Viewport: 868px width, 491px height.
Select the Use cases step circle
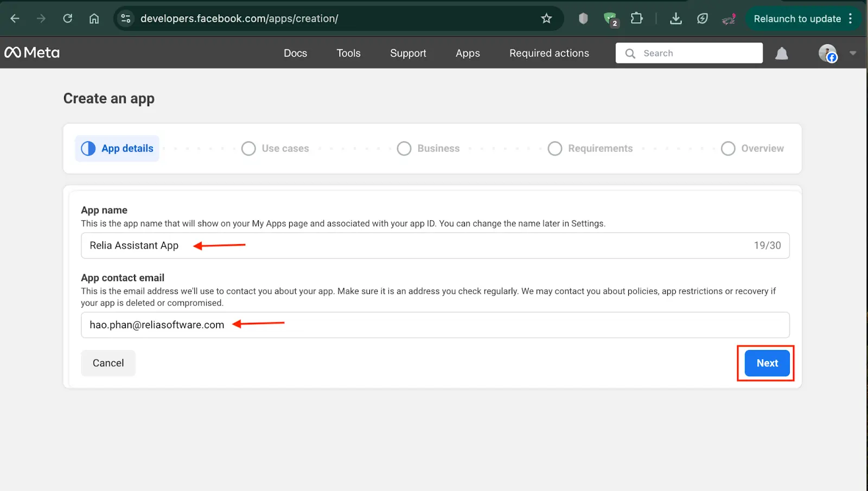[x=248, y=149]
